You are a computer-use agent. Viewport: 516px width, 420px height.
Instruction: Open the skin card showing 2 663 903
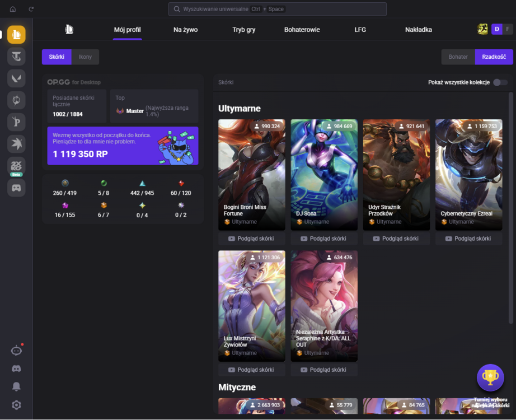coord(252,406)
